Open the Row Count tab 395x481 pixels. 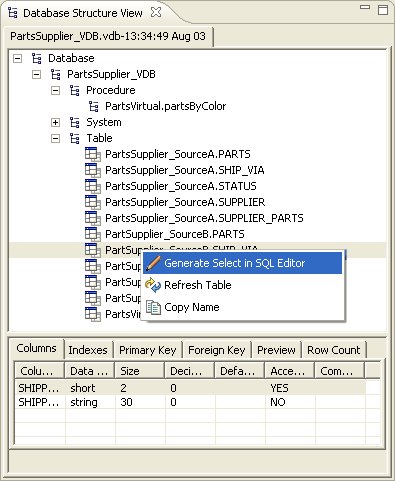[334, 350]
